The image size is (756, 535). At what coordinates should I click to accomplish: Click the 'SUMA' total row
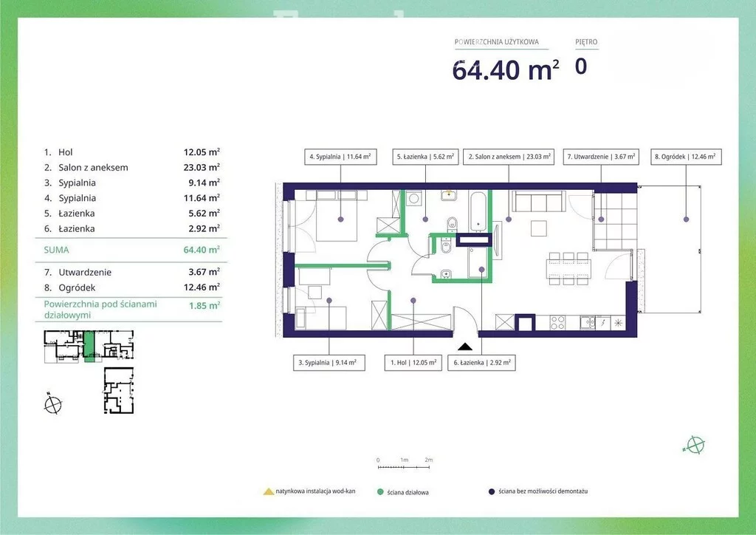[x=131, y=251]
